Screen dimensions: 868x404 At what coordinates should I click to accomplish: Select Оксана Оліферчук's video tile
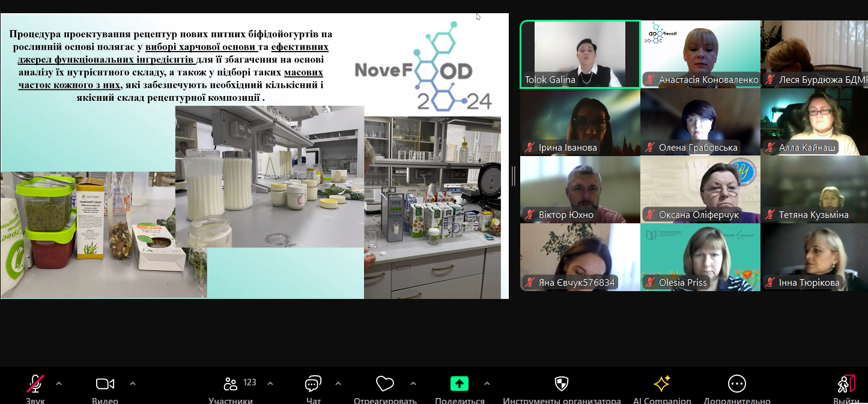(x=700, y=190)
